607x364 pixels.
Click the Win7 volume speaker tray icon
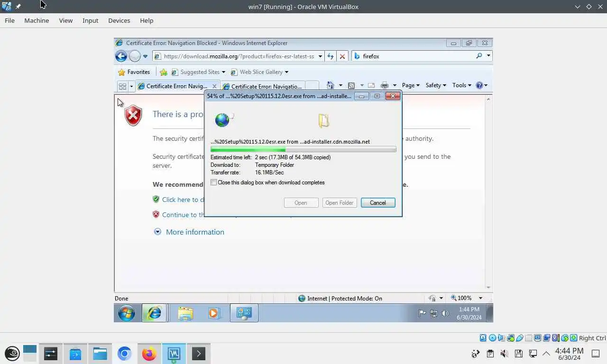tap(445, 313)
